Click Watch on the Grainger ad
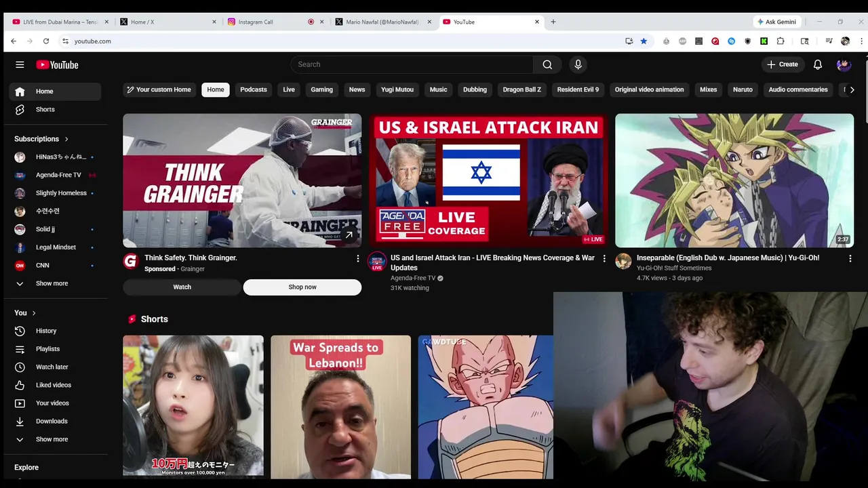The image size is (868, 488). pos(182,287)
